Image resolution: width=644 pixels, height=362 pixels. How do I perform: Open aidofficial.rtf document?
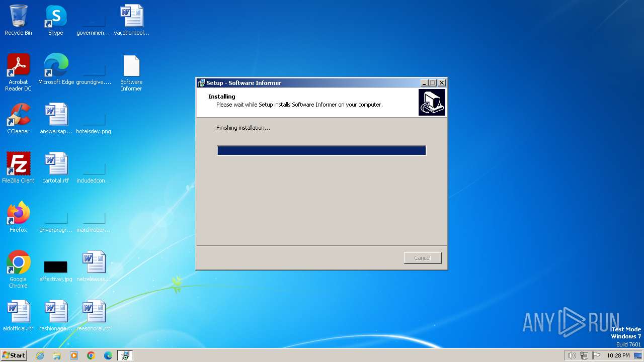[18, 316]
